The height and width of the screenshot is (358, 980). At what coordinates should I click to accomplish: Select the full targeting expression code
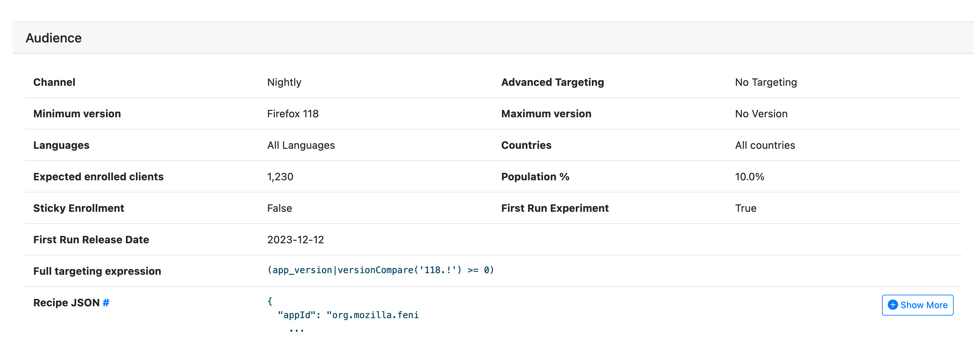pos(380,270)
